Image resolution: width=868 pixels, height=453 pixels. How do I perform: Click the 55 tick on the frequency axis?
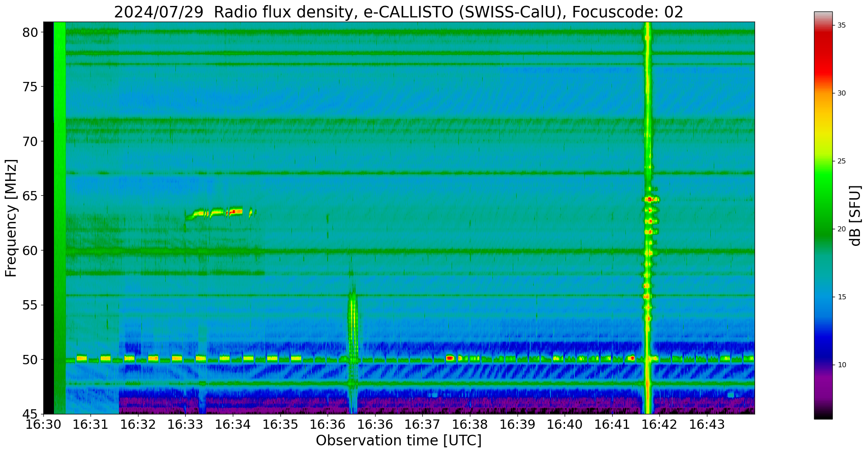click(x=30, y=305)
